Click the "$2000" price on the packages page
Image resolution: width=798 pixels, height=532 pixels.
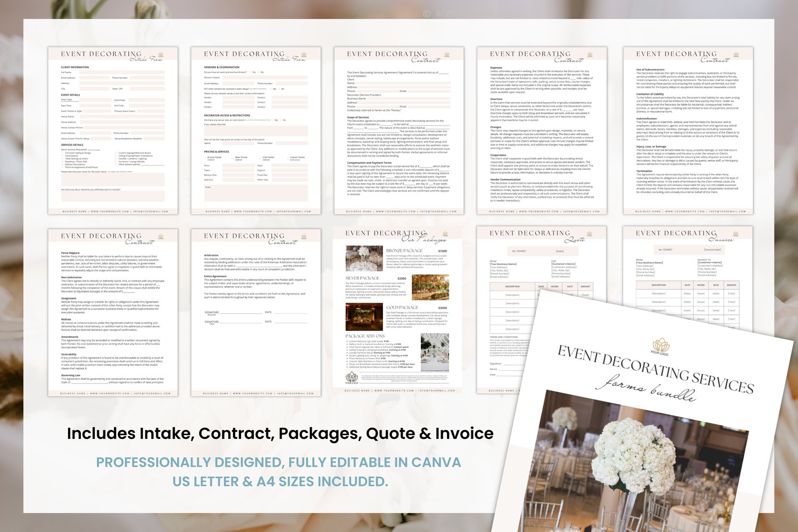[402, 278]
